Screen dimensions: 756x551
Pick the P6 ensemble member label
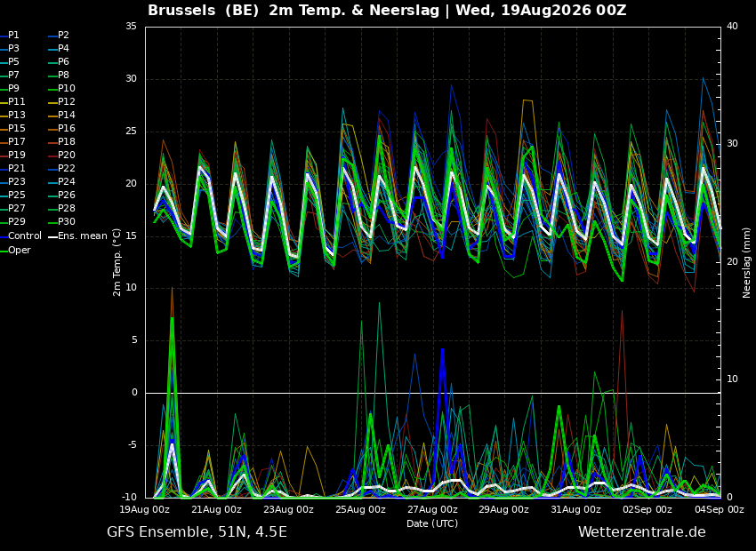pos(60,61)
